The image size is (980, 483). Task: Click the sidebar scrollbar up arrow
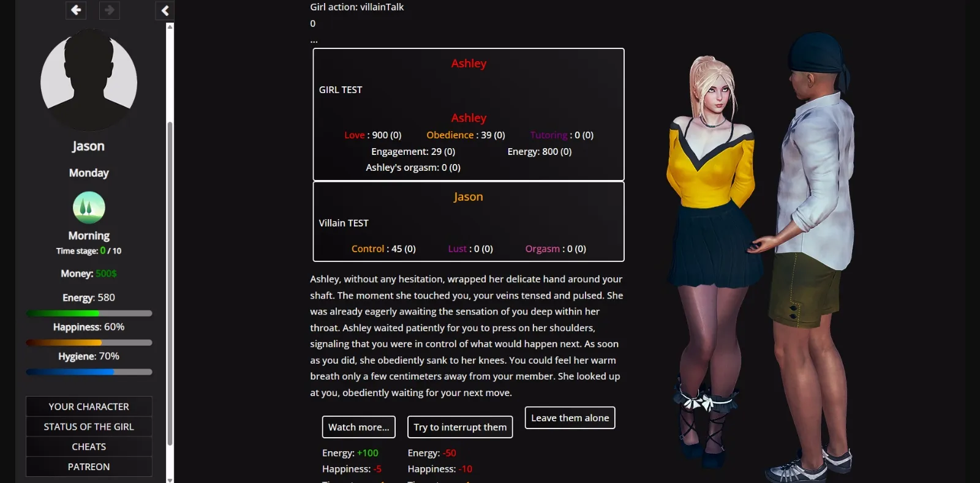(x=170, y=26)
